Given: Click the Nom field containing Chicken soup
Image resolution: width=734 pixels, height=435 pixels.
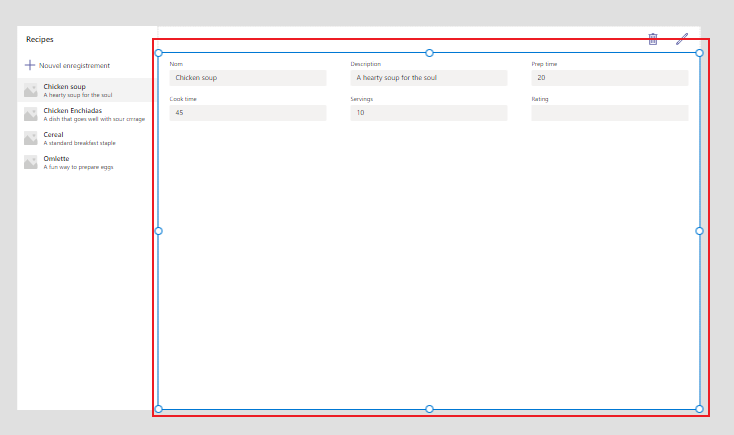Looking at the screenshot, I should pyautogui.click(x=248, y=78).
